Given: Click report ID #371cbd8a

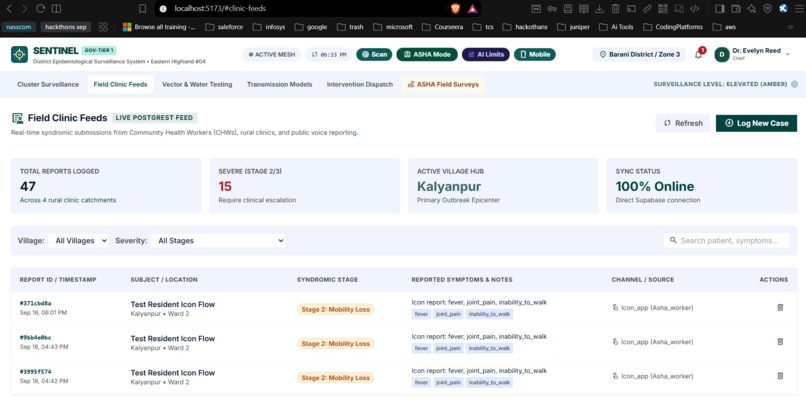Looking at the screenshot, I should (x=35, y=303).
